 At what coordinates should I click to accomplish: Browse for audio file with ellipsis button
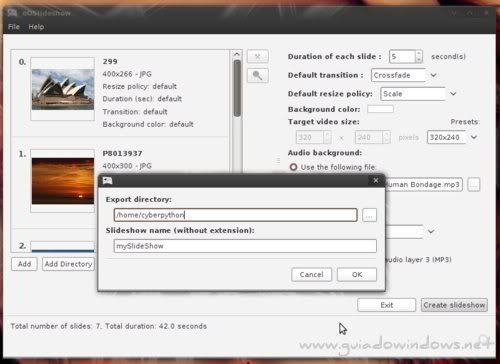click(x=474, y=185)
